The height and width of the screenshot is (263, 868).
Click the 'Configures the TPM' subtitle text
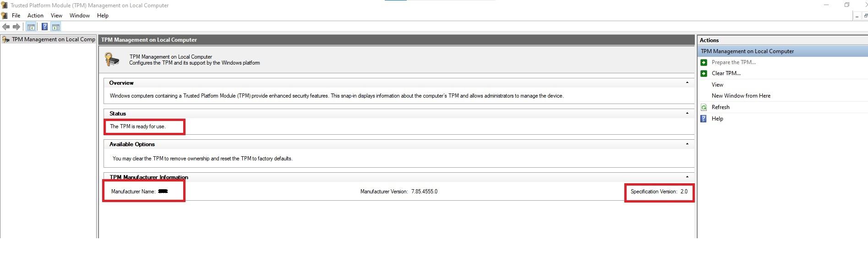(195, 63)
